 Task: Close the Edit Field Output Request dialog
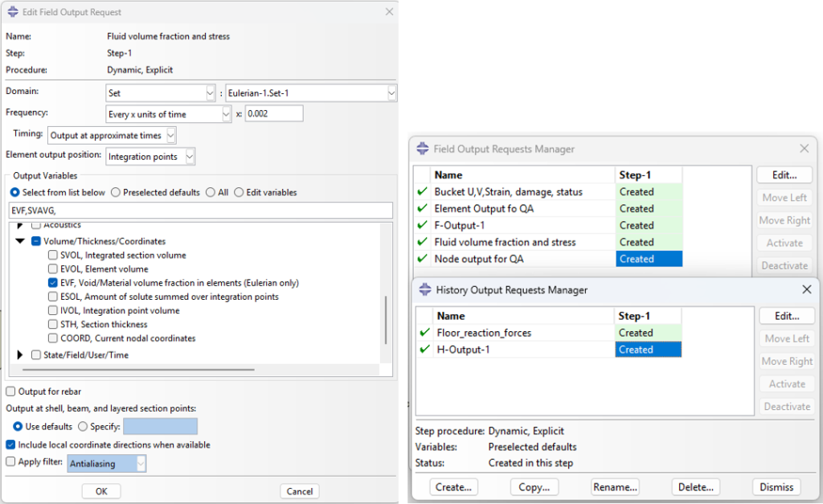390,12
